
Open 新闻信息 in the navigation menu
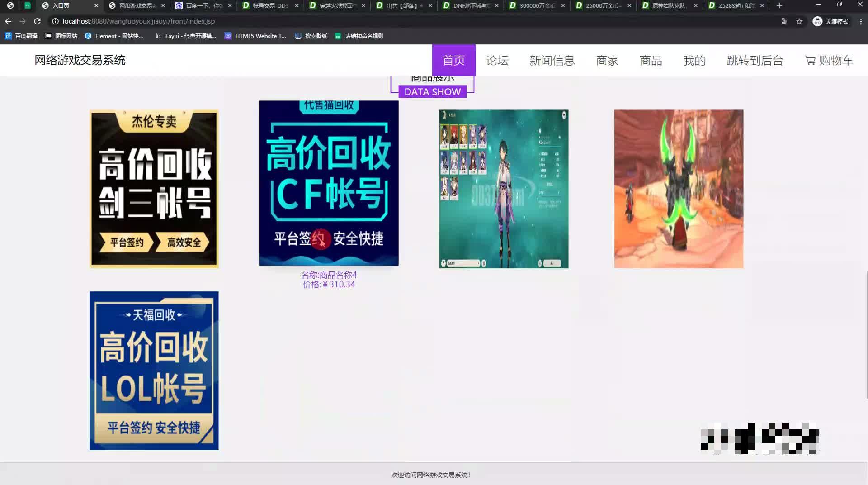point(552,60)
